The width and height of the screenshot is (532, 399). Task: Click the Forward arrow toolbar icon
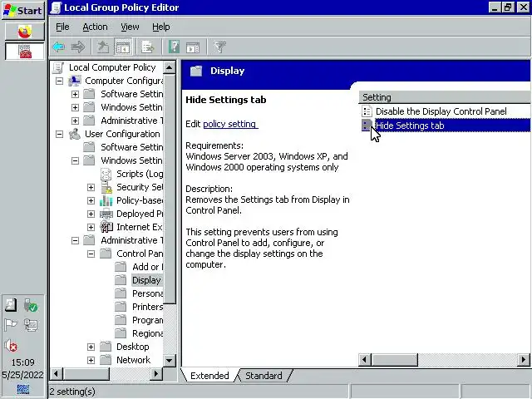tap(78, 47)
